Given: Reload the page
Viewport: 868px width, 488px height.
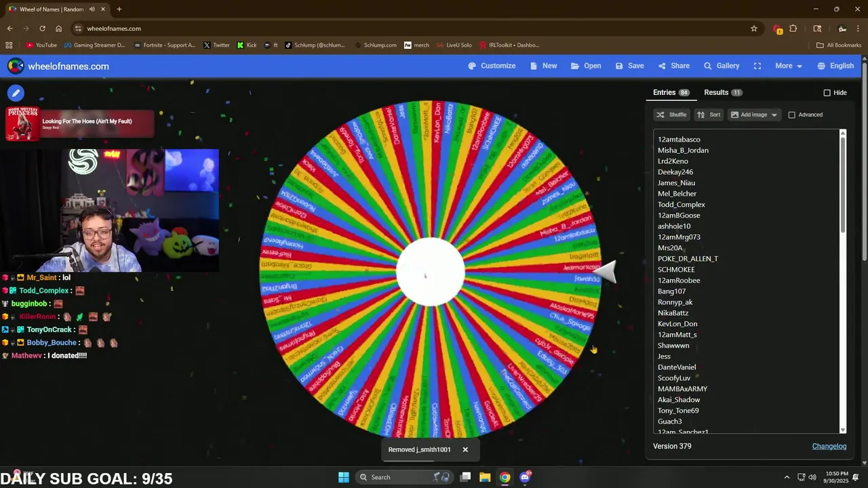Looking at the screenshot, I should 42,28.
